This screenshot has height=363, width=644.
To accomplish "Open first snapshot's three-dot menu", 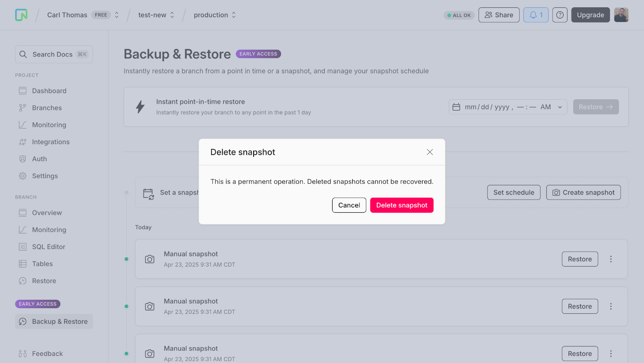I will 611,259.
